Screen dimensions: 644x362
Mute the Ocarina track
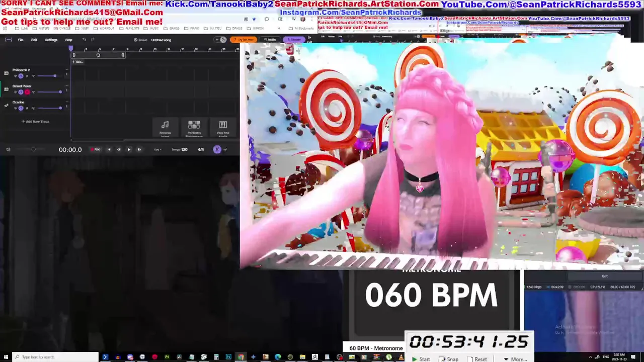15,108
